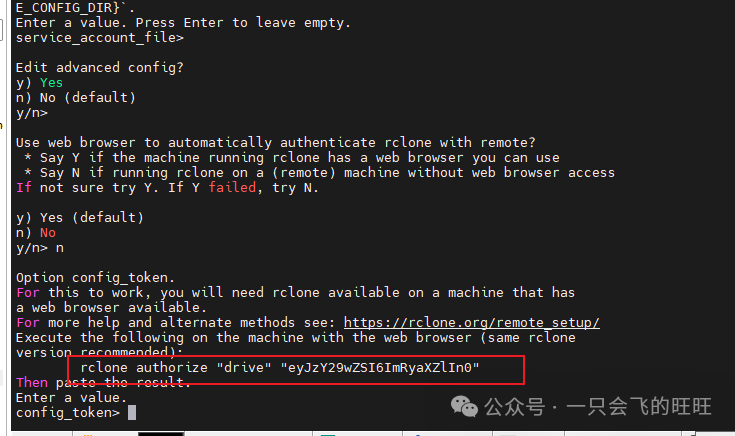The height and width of the screenshot is (436, 735).
Task: Click the purple Then keyword
Action: tap(32, 383)
